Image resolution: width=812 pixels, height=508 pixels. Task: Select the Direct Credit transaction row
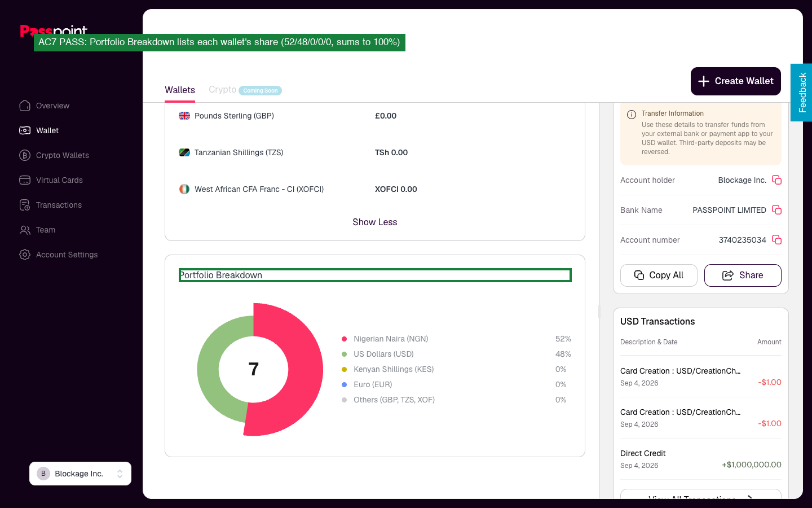tap(701, 459)
